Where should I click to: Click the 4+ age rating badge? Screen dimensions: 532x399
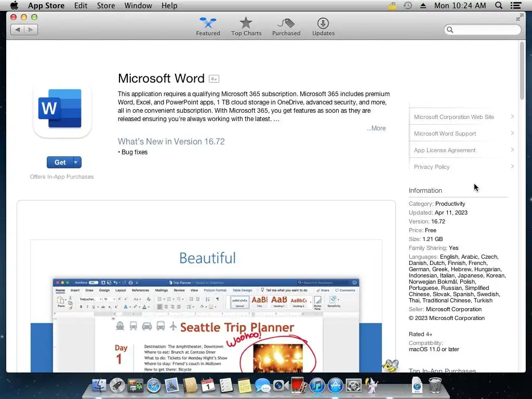click(214, 79)
